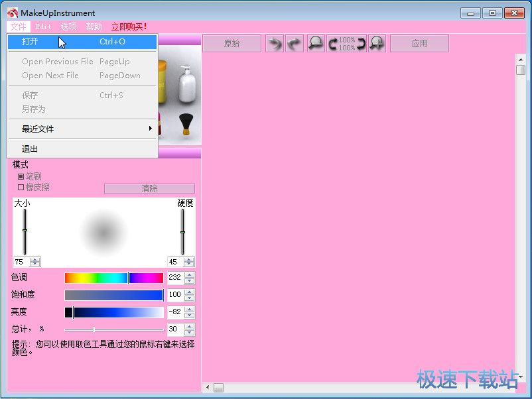Screen dimensions: 532x399
Task: Select the 橡皮擦 eraser mode option
Action: point(21,187)
